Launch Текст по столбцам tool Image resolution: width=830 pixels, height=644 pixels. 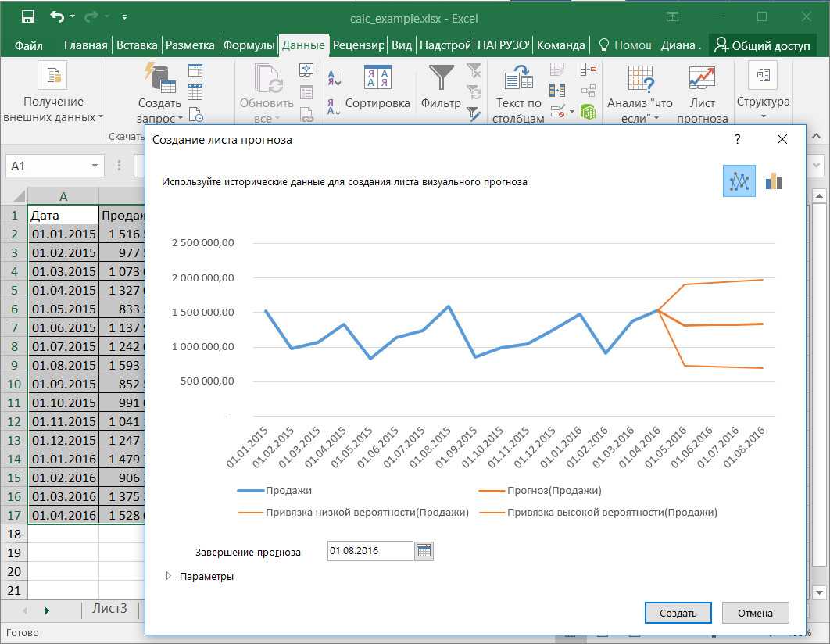pyautogui.click(x=518, y=78)
